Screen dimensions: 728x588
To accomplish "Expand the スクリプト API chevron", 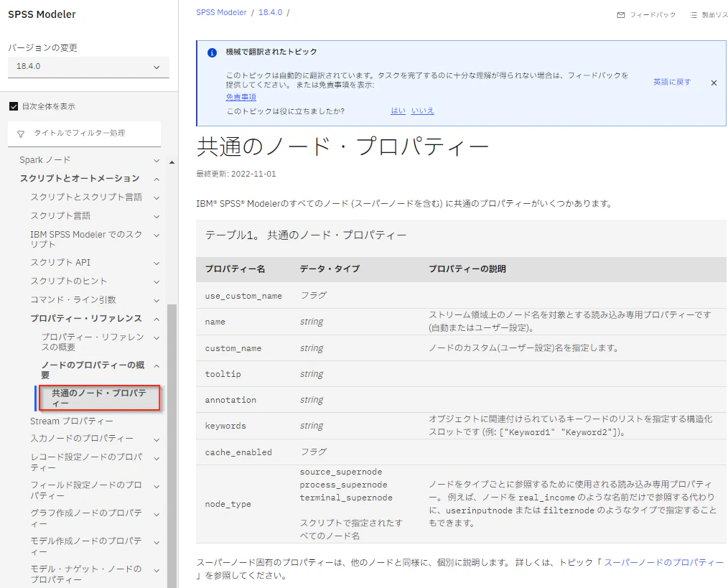I will pyautogui.click(x=157, y=263).
